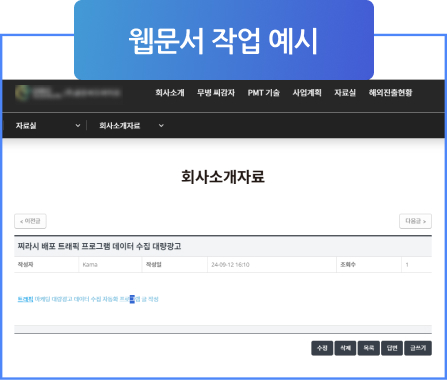Open the 자료실 top navigation menu

(345, 93)
